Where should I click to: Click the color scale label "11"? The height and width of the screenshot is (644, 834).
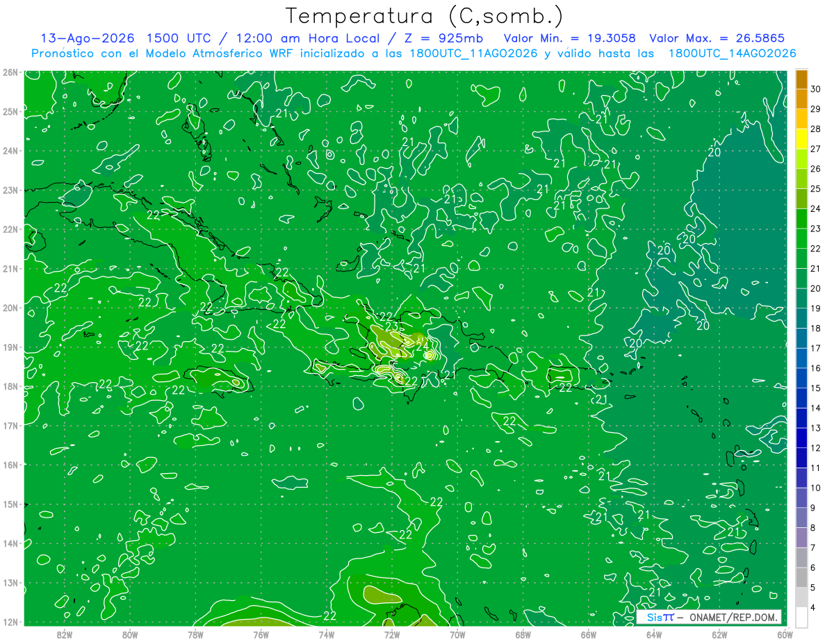point(816,468)
